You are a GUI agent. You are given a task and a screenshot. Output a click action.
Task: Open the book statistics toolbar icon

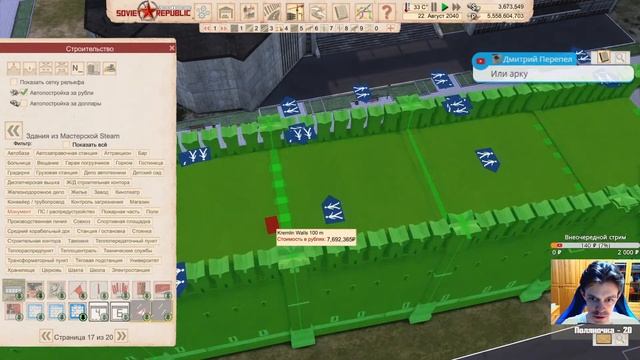tap(340, 12)
